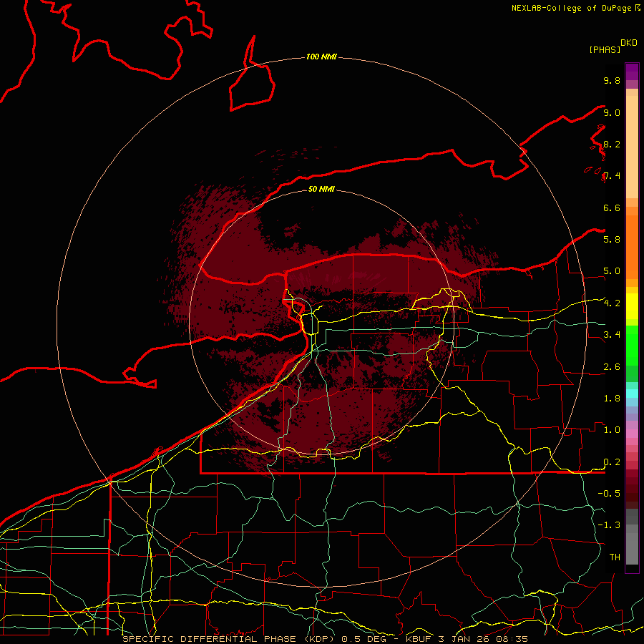Viewport: 644px width, 644px height.
Task: Click the cyan band of the color scale
Action: [632, 393]
